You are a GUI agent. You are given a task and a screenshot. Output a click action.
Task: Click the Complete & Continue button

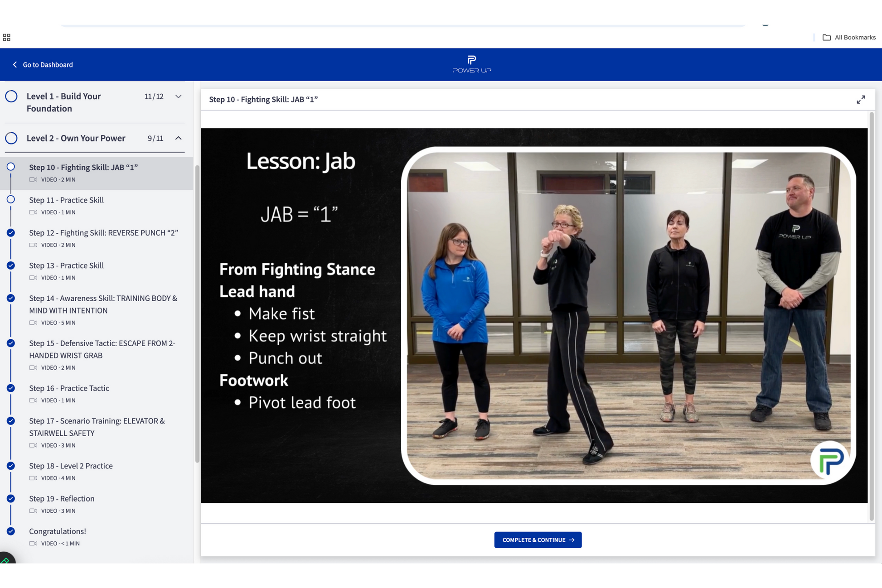click(538, 540)
